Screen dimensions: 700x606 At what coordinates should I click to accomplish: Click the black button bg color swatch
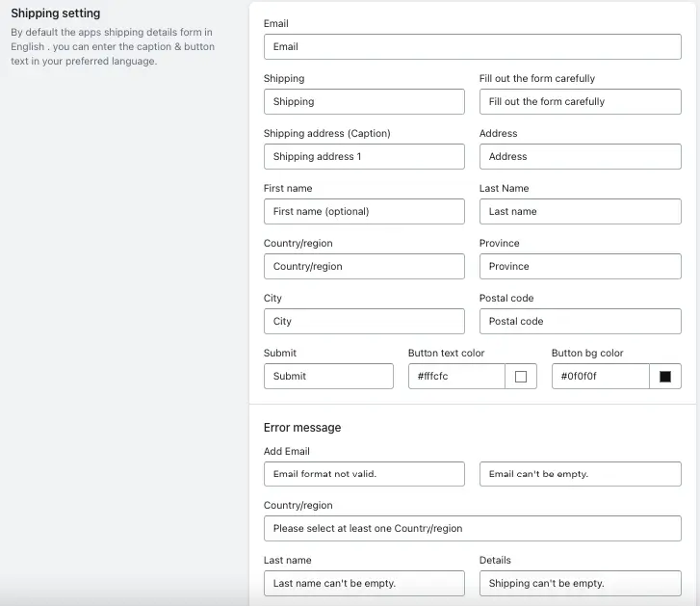[x=664, y=377]
